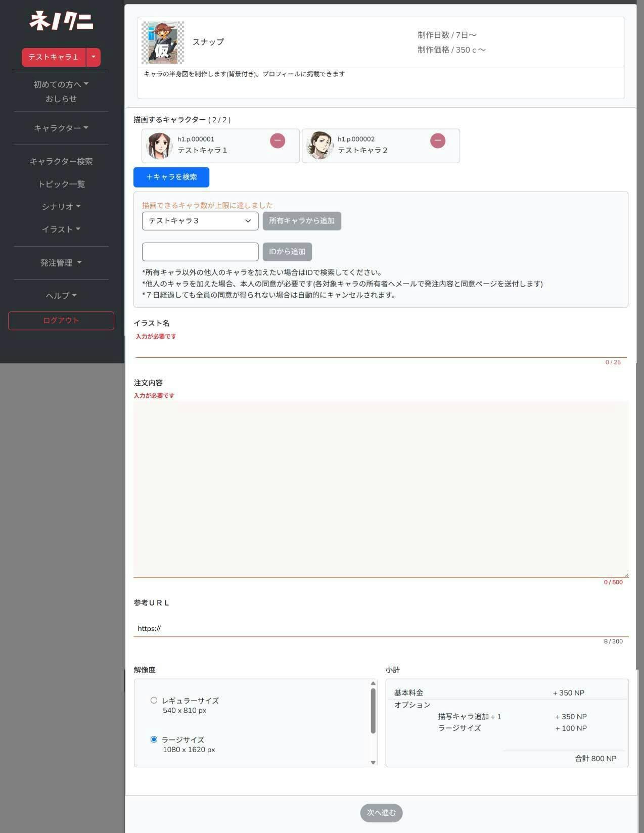
Task: Click the ネノクニ site logo
Action: click(x=61, y=21)
